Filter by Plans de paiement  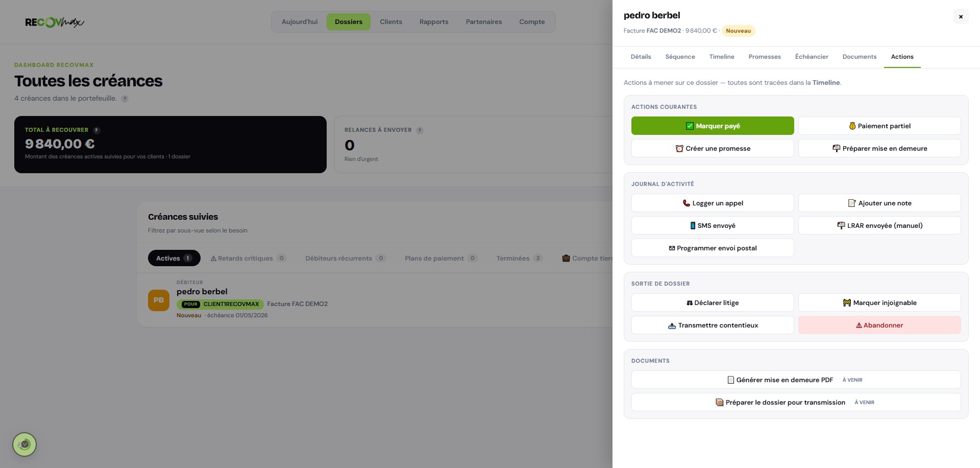click(x=440, y=259)
